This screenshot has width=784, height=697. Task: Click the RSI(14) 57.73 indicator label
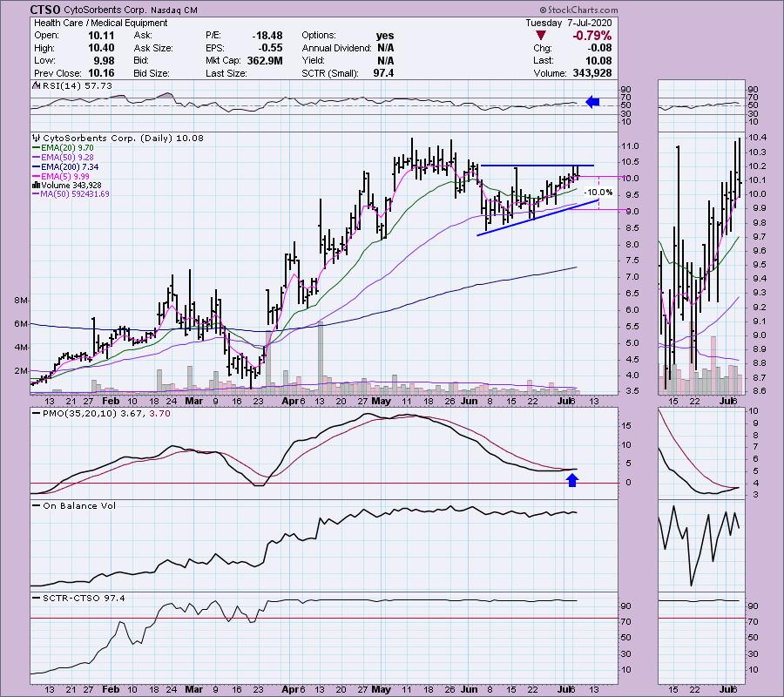[x=77, y=85]
